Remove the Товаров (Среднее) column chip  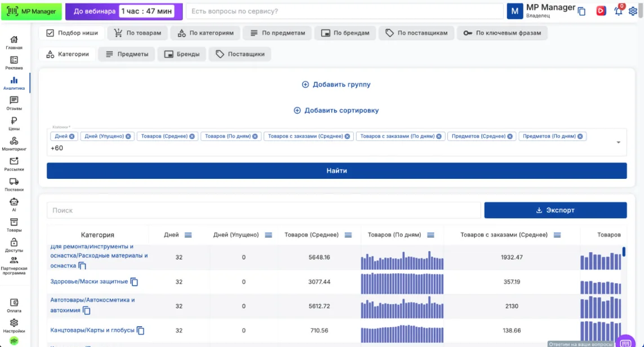(192, 136)
